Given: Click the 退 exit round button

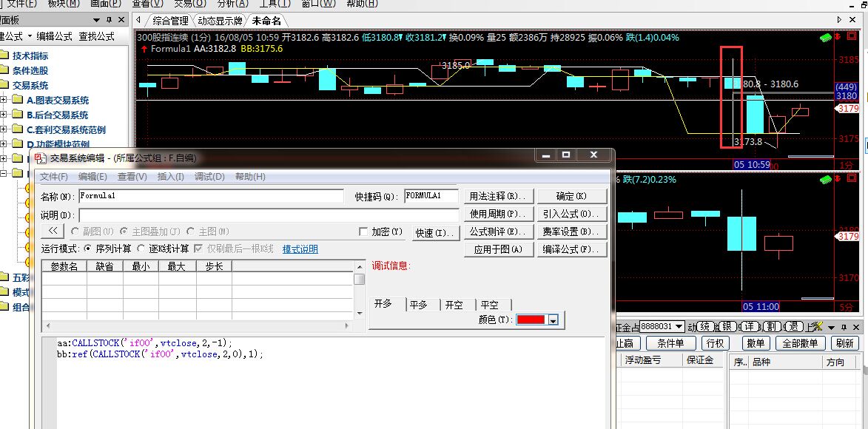Looking at the screenshot, I should (x=793, y=326).
